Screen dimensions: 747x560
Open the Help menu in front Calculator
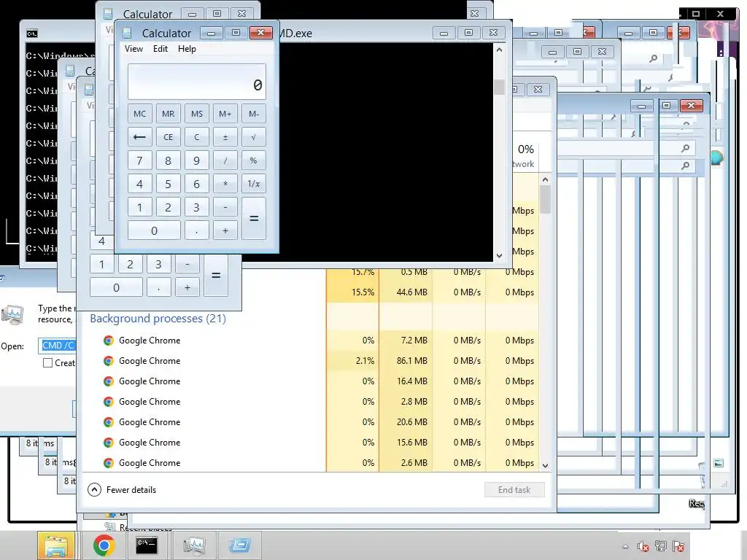pos(187,49)
